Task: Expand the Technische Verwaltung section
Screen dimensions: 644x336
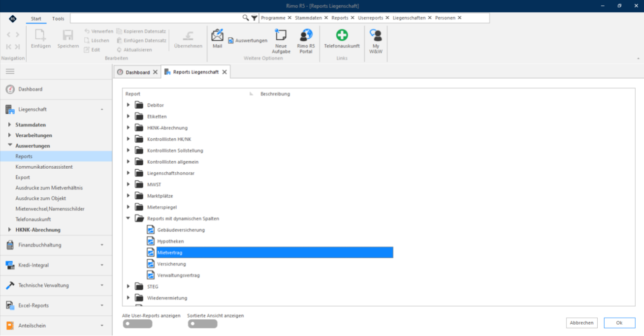Action: coord(102,285)
